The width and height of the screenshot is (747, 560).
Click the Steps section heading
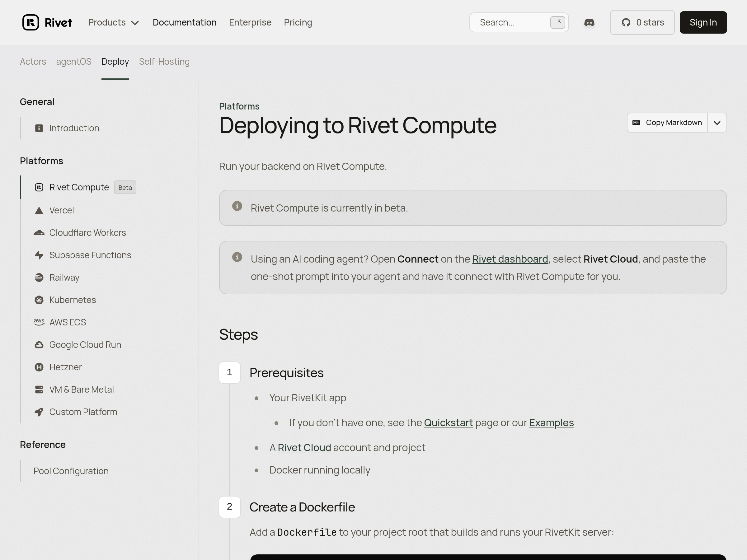(238, 334)
